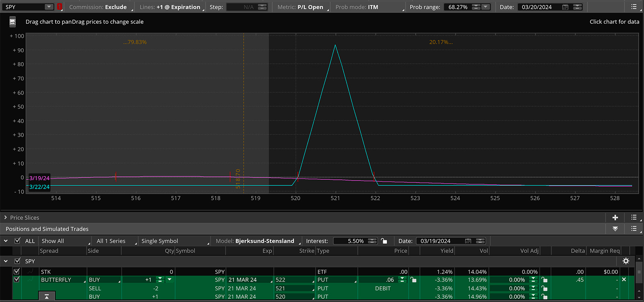Screen dimensions: 644x302
Task: Click the 3/22/24 cyan line label
Action: tap(39, 187)
